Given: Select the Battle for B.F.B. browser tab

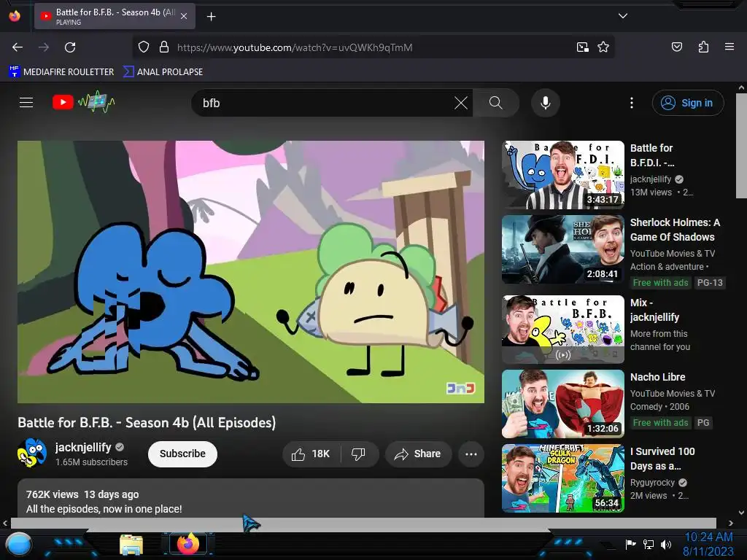Looking at the screenshot, I should point(115,16).
